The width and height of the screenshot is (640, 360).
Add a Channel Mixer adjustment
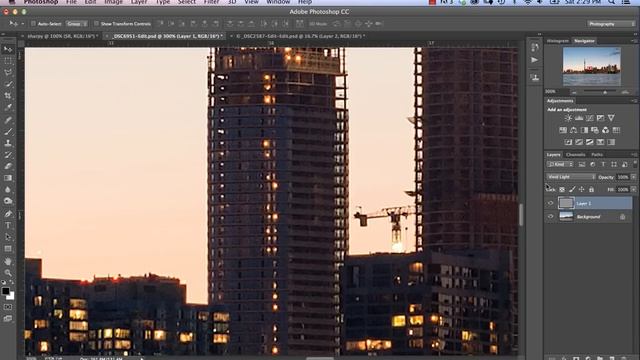click(x=605, y=130)
